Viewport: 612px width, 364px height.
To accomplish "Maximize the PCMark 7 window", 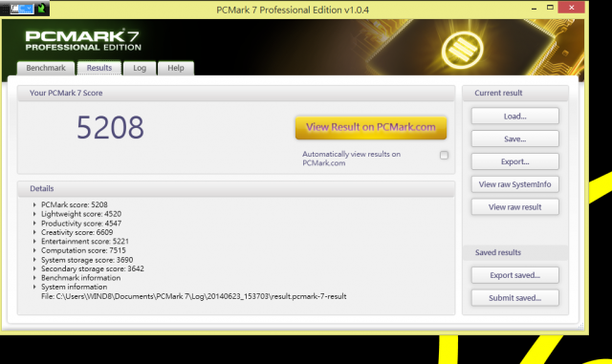I will point(550,8).
